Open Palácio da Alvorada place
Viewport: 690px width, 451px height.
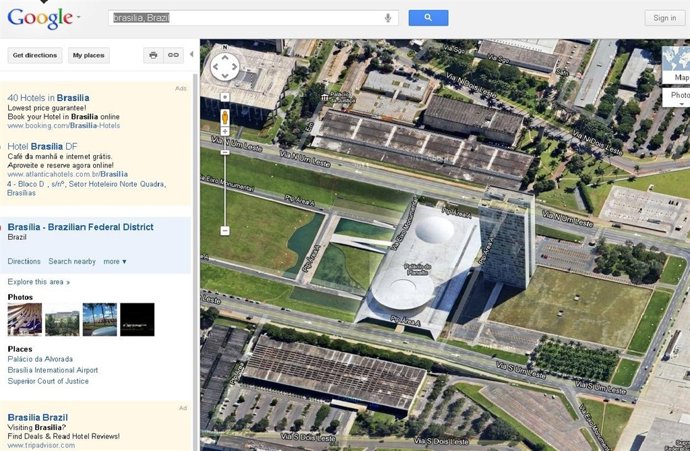pyautogui.click(x=40, y=359)
